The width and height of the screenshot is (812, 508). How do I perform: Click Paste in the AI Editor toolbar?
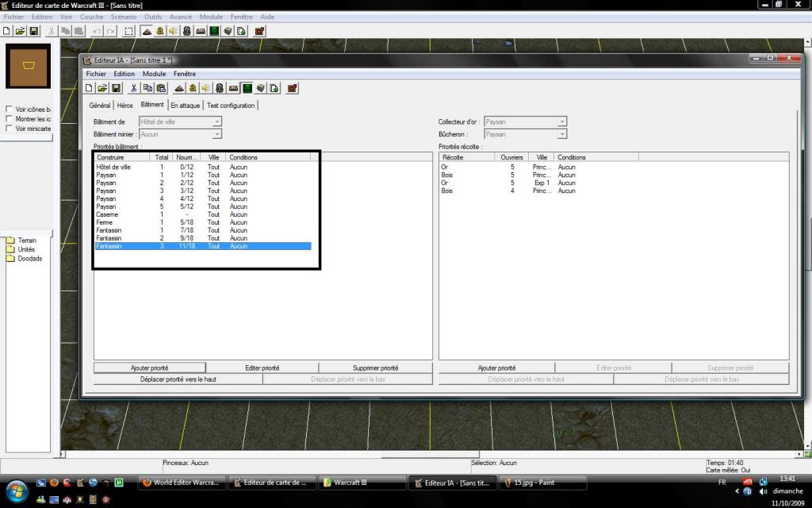[x=161, y=89]
